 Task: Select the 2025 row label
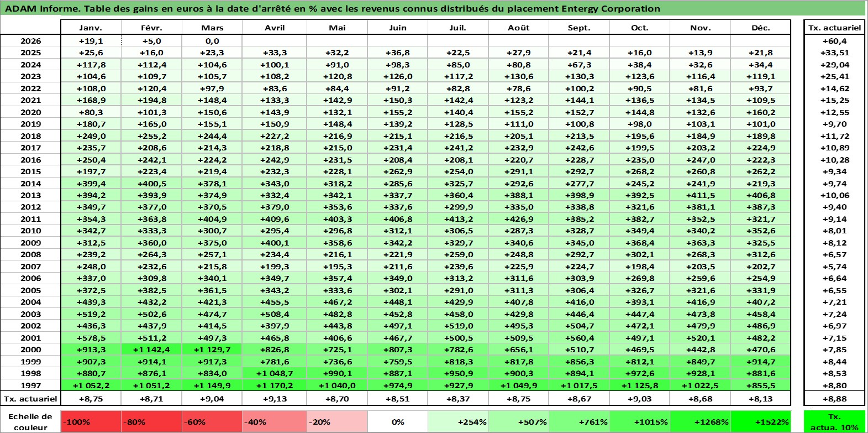(x=30, y=53)
